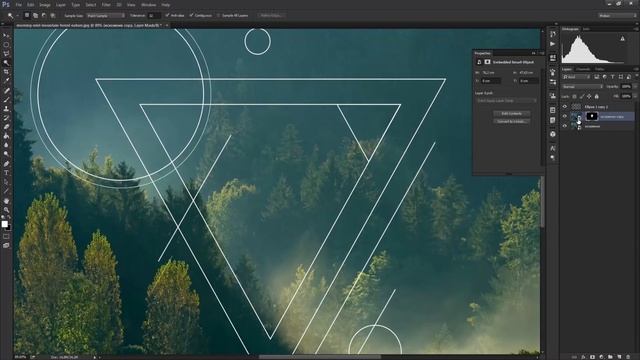Screen dimensions: 640x360
Task: Toggle Quick Mask mode icon
Action: pos(6,236)
